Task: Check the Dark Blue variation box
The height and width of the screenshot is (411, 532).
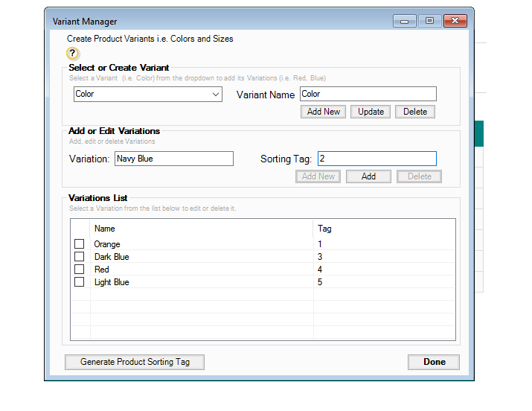Action: [x=80, y=257]
